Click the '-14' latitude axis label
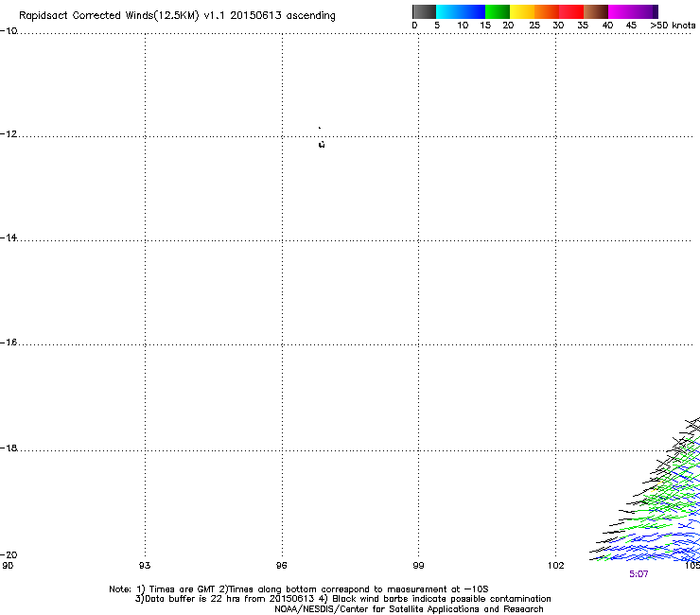This screenshot has height=615, width=700. pos(9,237)
